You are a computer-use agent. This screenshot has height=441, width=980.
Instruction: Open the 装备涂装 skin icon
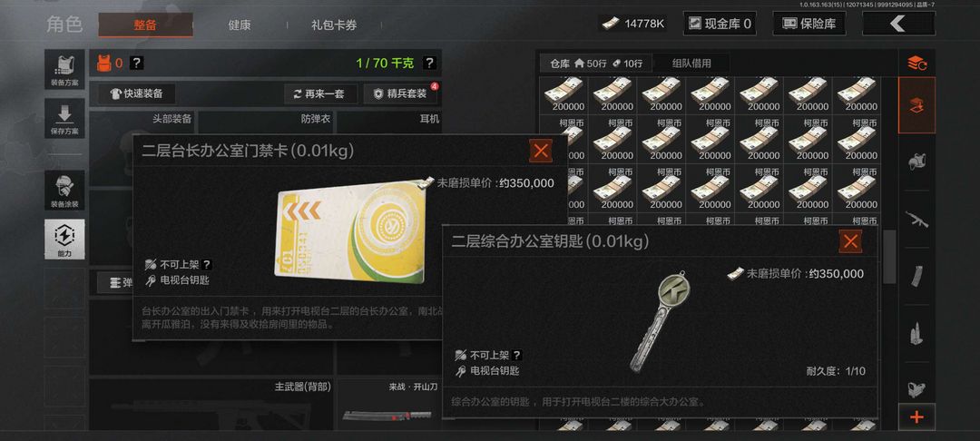pos(64,190)
